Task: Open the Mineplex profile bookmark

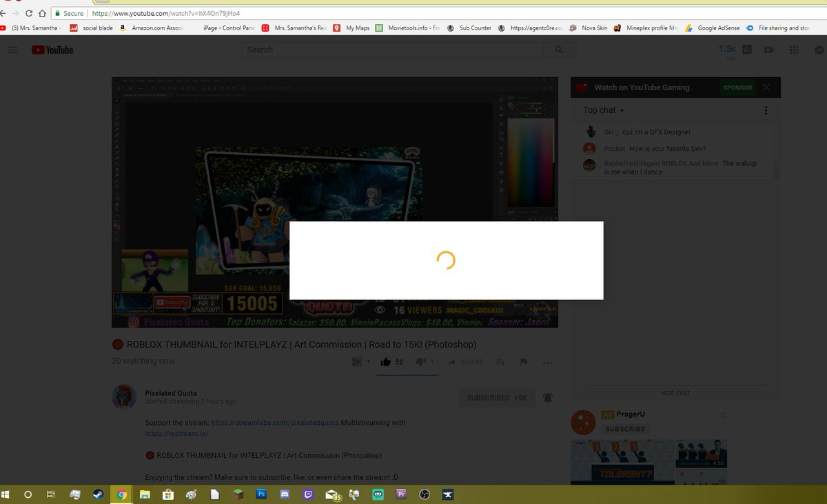Action: (x=646, y=28)
